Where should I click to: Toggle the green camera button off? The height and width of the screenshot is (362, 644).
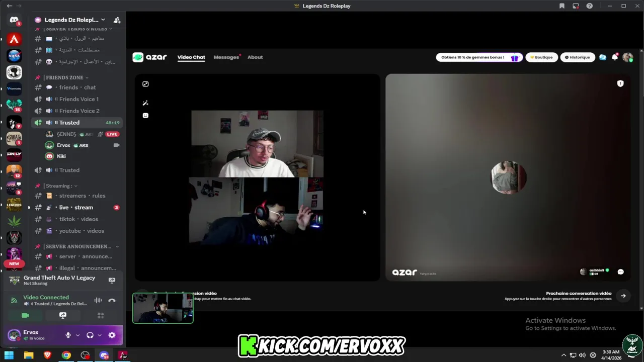click(25, 315)
